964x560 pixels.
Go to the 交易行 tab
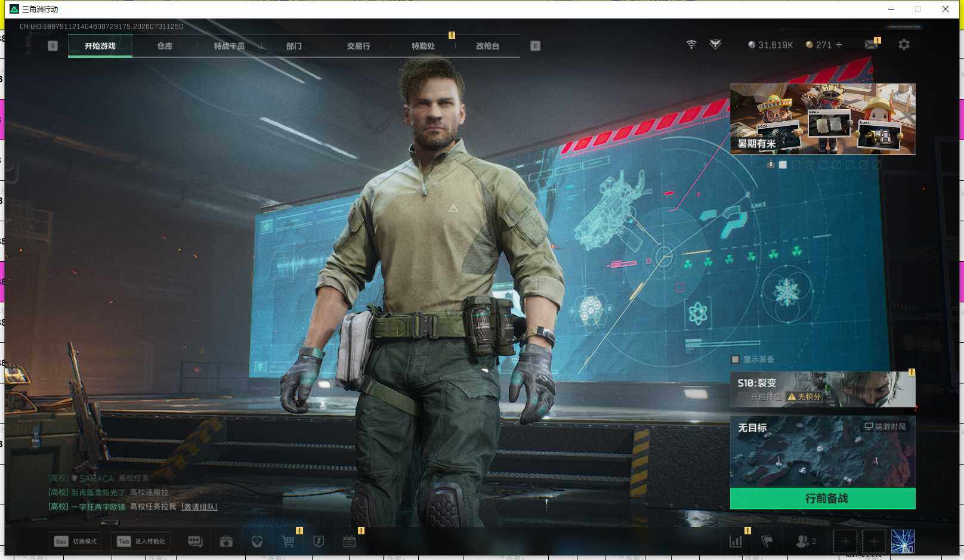tap(359, 46)
